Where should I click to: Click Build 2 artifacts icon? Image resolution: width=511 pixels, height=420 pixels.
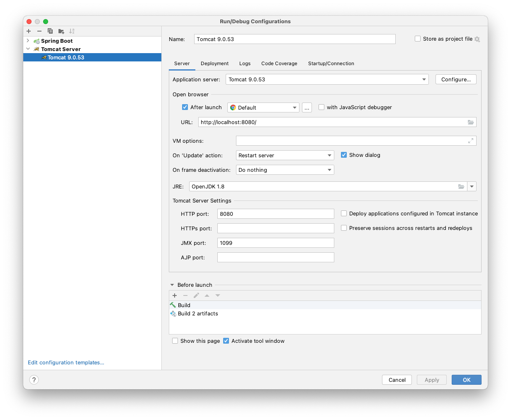[173, 314]
